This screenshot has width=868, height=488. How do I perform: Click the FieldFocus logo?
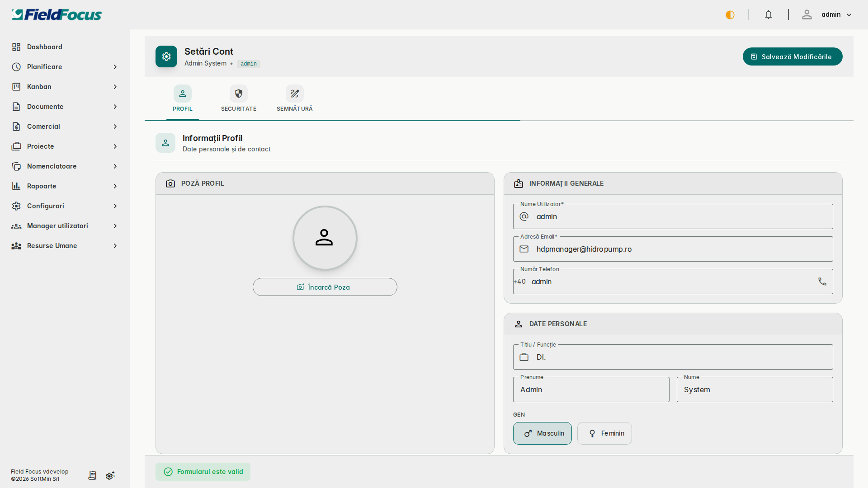click(57, 15)
